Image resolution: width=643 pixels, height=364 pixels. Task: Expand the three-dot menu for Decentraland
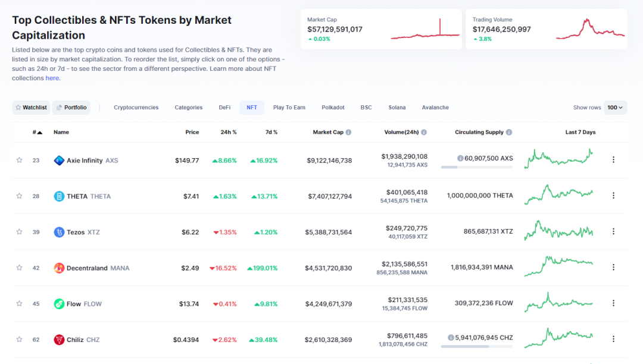[x=613, y=268]
